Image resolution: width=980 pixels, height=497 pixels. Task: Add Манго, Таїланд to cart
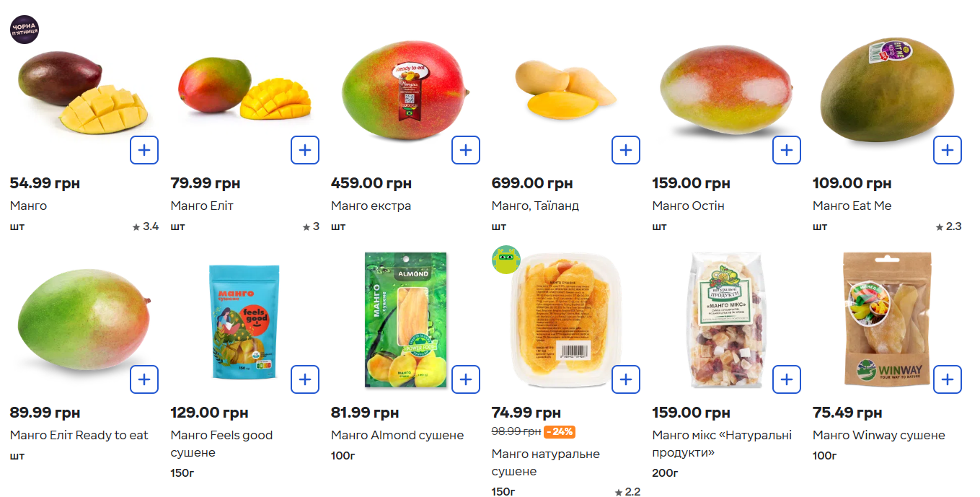(625, 150)
